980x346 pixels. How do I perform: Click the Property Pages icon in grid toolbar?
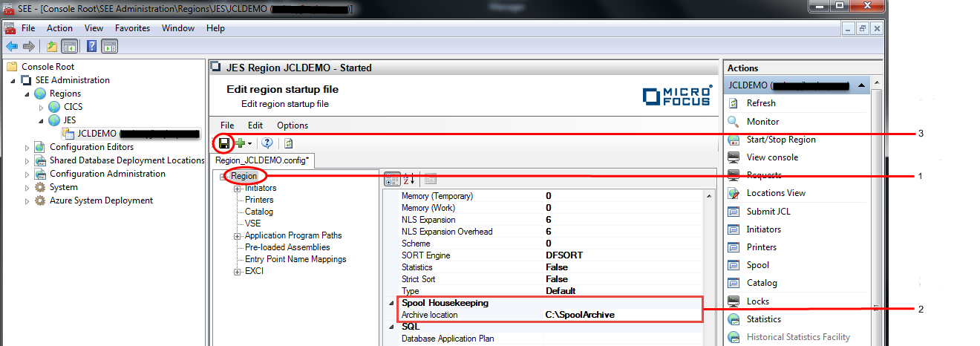(x=430, y=178)
